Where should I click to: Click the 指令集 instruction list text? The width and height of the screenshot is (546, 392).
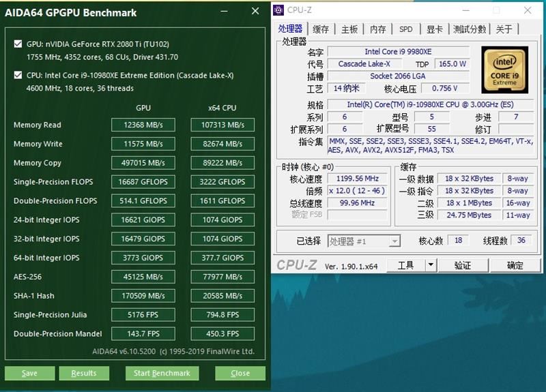pos(431,146)
